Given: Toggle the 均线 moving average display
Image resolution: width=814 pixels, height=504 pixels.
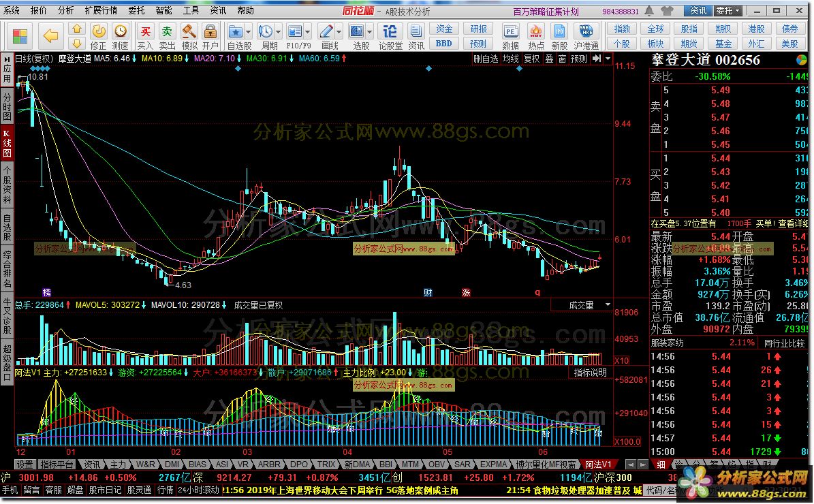Looking at the screenshot, I should coord(510,59).
